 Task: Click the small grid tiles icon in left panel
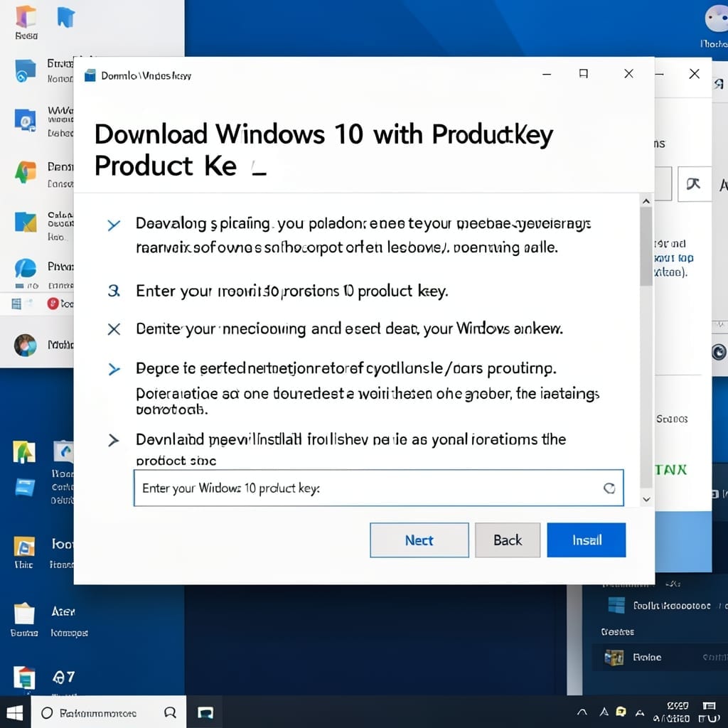[16, 304]
